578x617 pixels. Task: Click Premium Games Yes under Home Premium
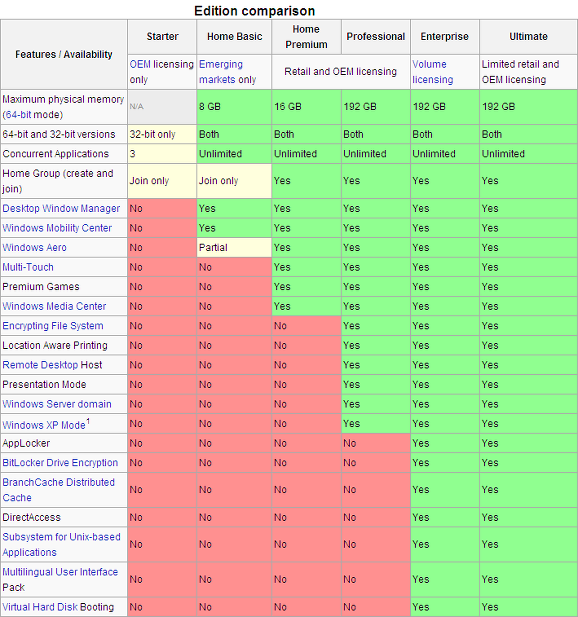point(306,286)
